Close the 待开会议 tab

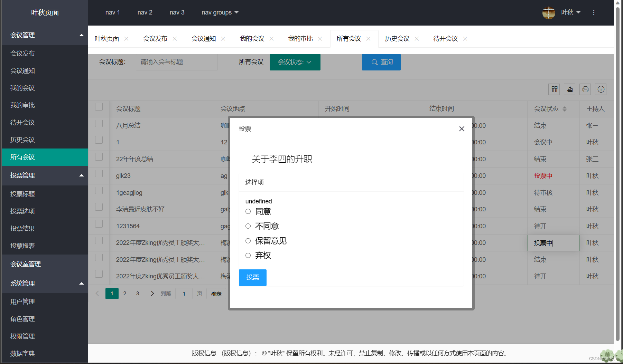coord(465,39)
